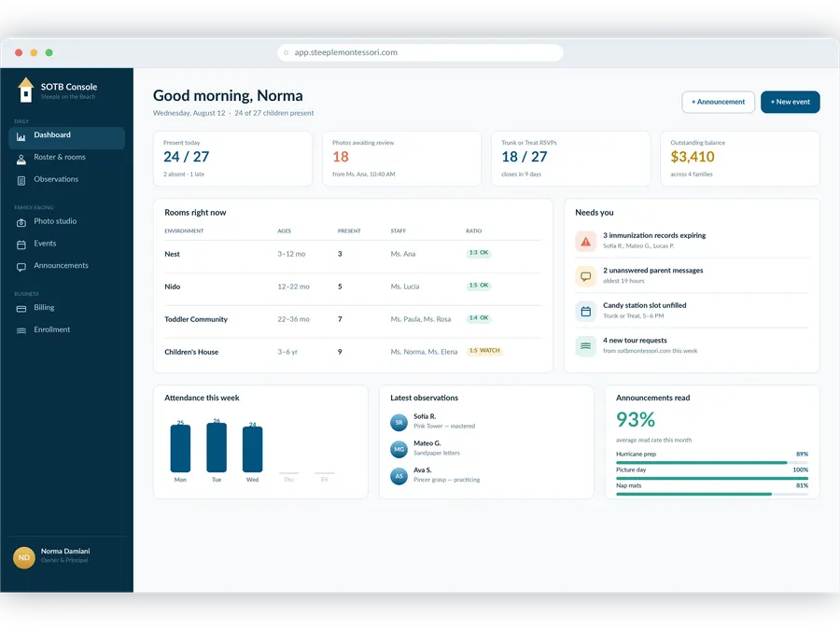
Task: Click the Candy station calendar icon
Action: tap(585, 311)
